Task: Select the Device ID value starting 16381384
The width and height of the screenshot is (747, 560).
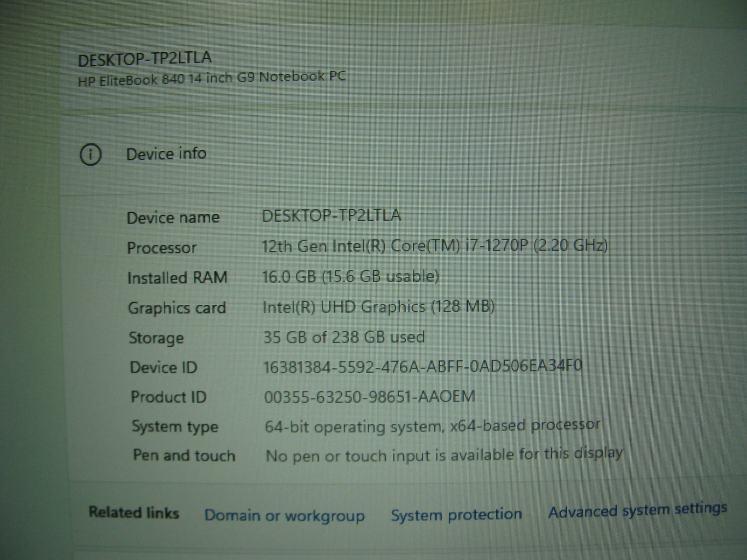Action: point(423,366)
